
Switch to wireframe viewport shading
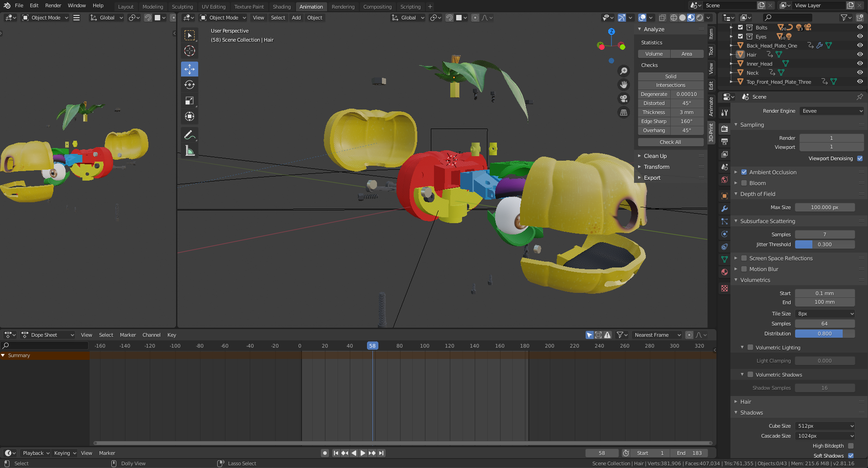point(674,18)
